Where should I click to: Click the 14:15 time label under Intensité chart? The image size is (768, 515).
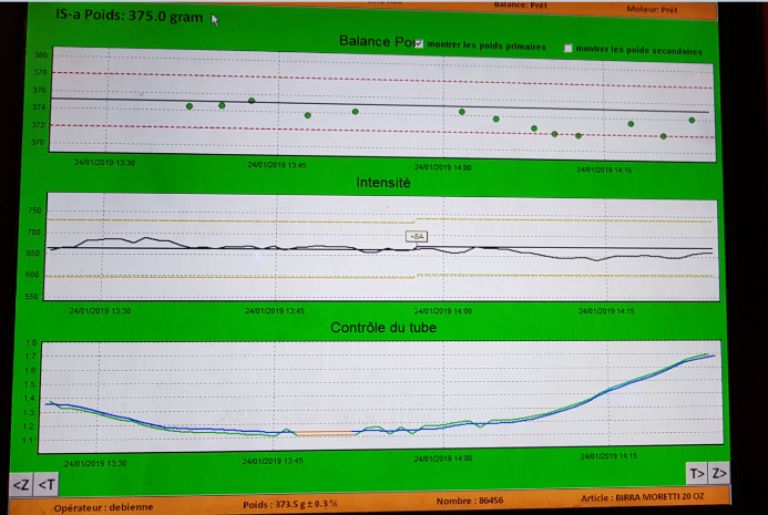[x=606, y=311]
